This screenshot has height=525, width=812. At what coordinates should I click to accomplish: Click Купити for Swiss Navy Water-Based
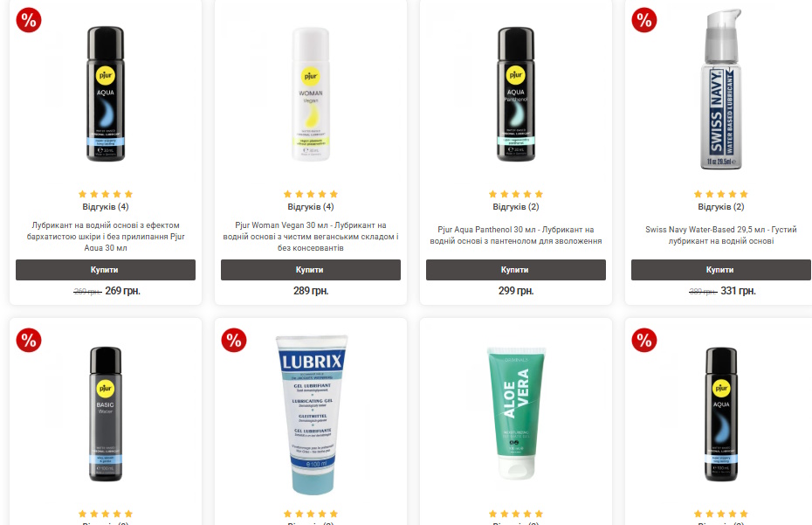pyautogui.click(x=721, y=270)
